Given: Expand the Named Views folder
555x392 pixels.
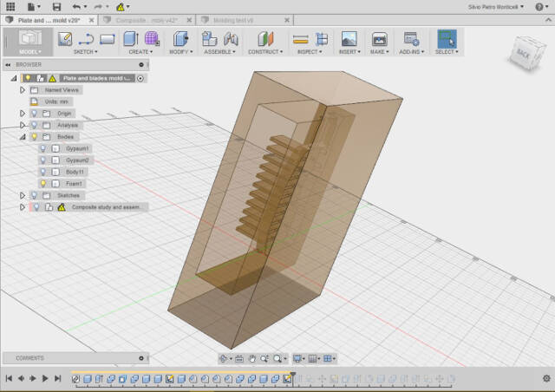Looking at the screenshot, I should click(x=23, y=90).
